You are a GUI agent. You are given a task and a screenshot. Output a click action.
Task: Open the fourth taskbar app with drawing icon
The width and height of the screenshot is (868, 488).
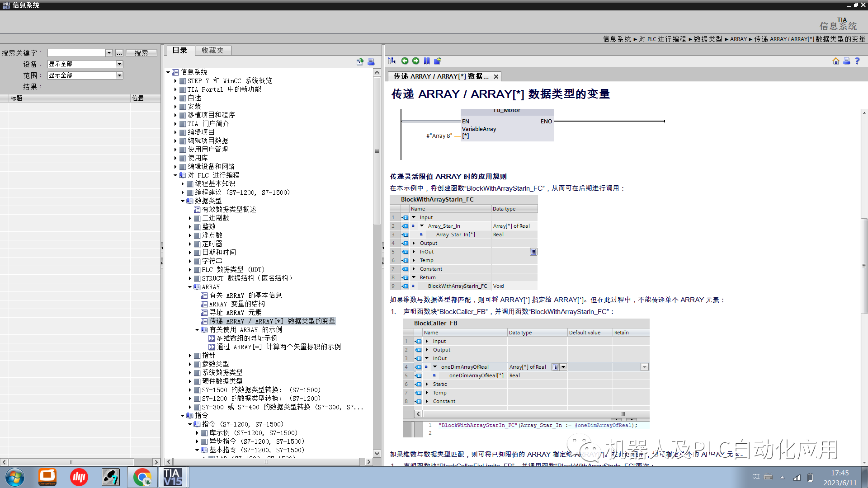click(x=111, y=477)
